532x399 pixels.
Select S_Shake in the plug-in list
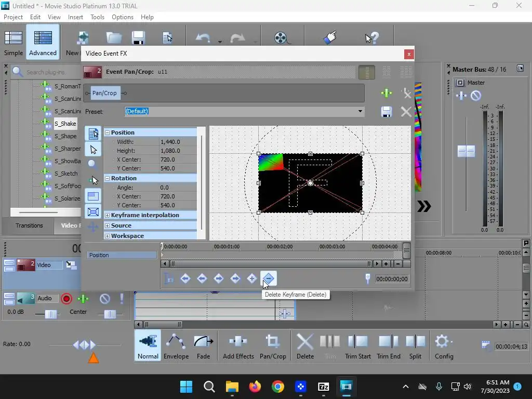65,124
